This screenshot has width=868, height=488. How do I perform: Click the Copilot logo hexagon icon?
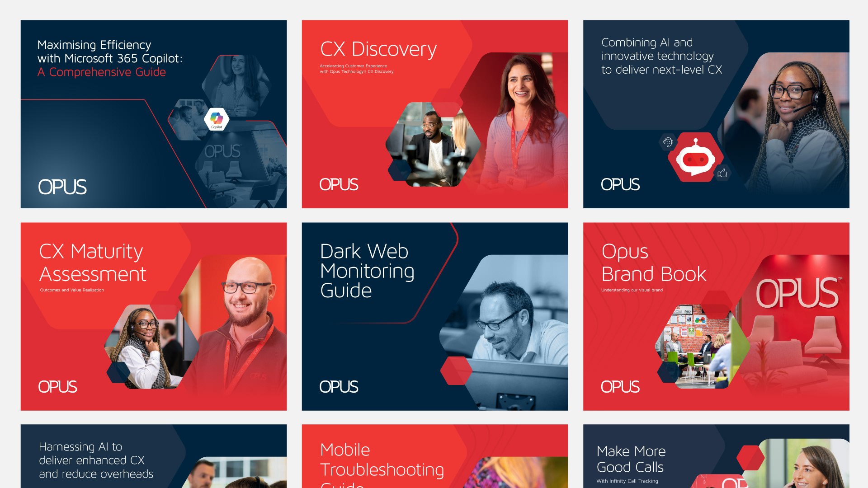(x=217, y=119)
